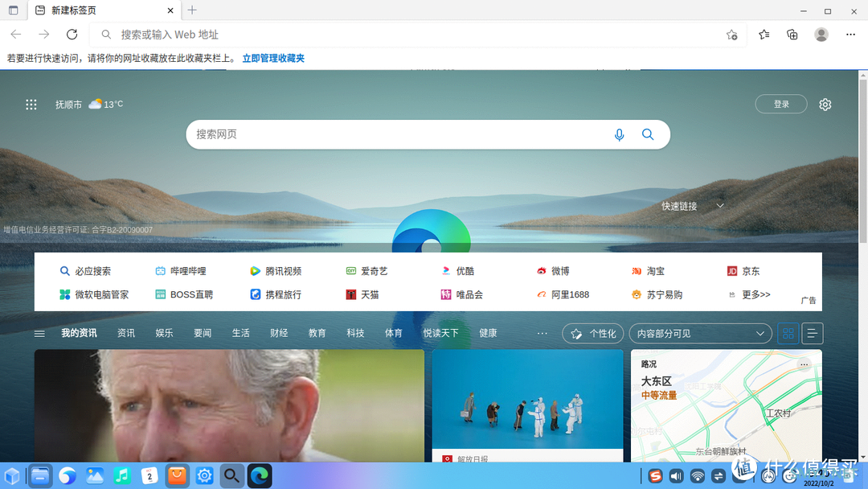Refresh the page with reload icon
Viewport: 868px width, 489px height.
[72, 35]
